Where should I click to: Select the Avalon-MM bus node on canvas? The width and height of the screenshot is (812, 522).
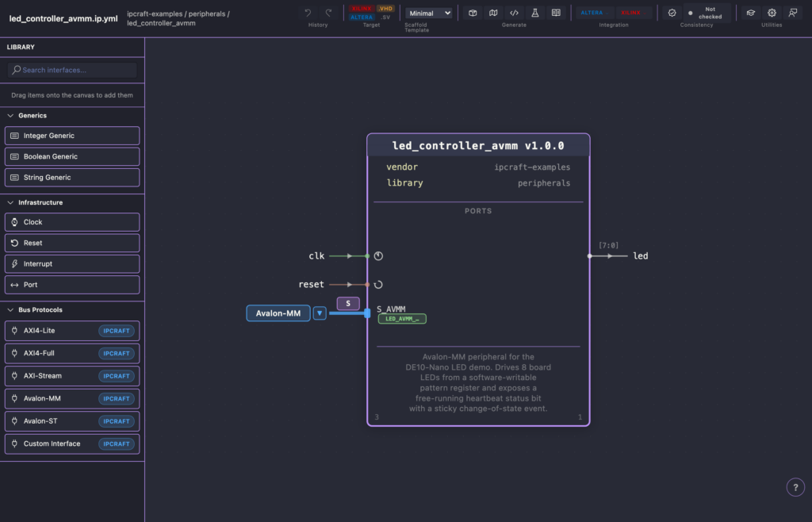(x=278, y=313)
